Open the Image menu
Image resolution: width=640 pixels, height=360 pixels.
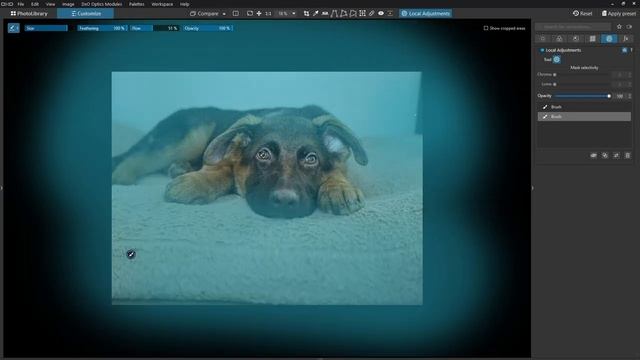click(x=68, y=4)
